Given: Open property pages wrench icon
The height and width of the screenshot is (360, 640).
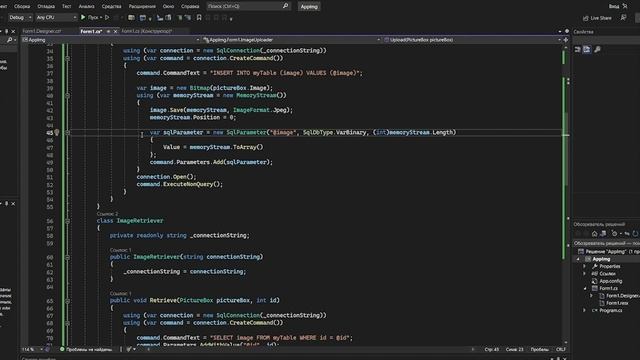Looking at the screenshot, I should pyautogui.click(x=597, y=49).
